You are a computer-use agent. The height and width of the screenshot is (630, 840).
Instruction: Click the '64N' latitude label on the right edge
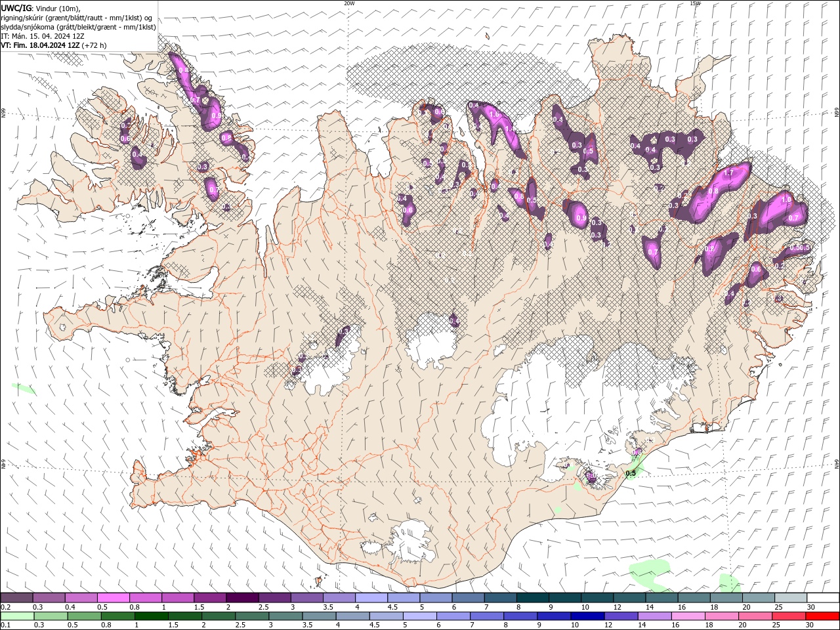pyautogui.click(x=837, y=464)
